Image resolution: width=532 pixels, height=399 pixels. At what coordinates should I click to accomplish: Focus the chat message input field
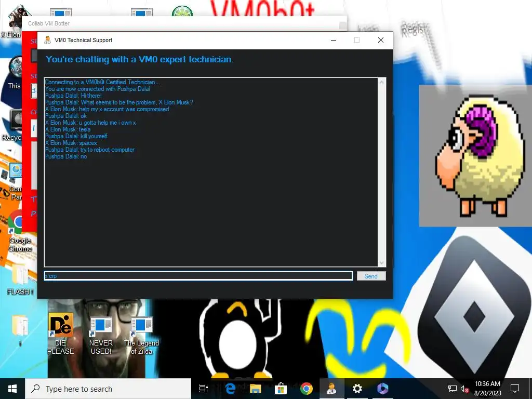[198, 276]
